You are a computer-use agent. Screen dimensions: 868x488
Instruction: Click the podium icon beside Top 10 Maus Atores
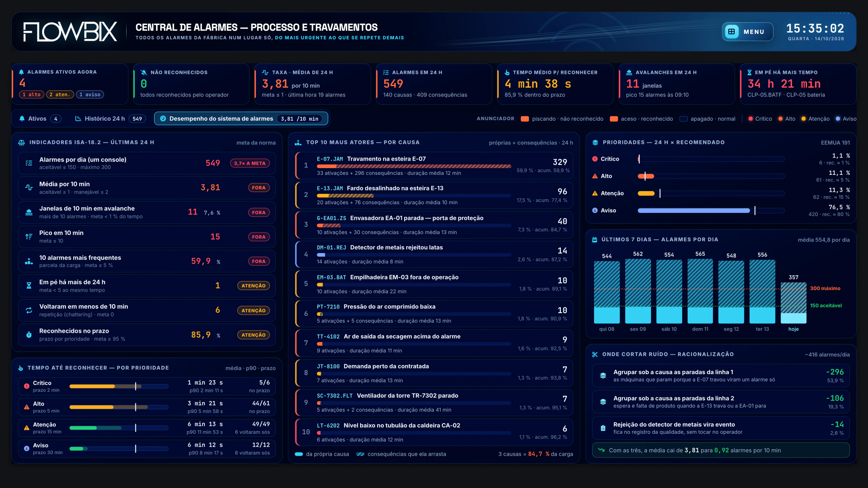click(298, 142)
